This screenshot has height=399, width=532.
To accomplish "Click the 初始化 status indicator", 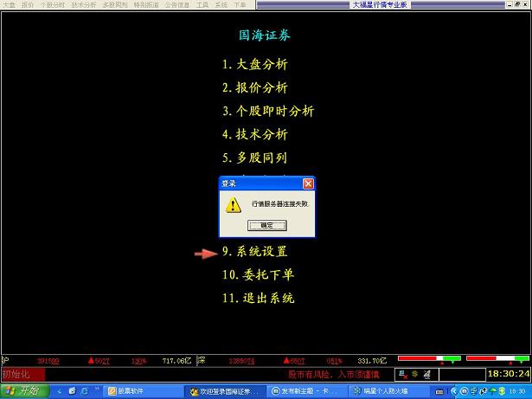I will [23, 375].
